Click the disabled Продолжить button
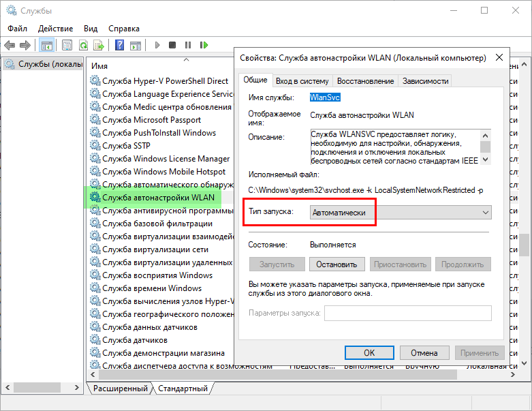 tap(463, 264)
